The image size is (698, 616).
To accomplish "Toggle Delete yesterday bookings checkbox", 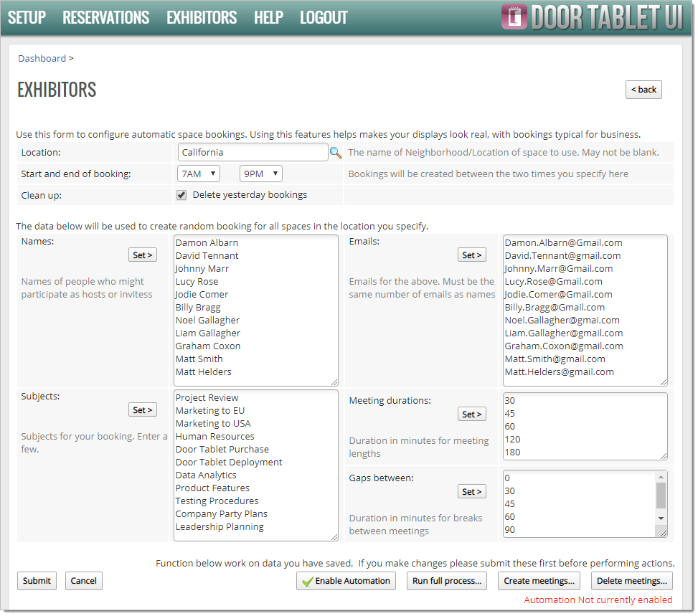I will (x=181, y=195).
